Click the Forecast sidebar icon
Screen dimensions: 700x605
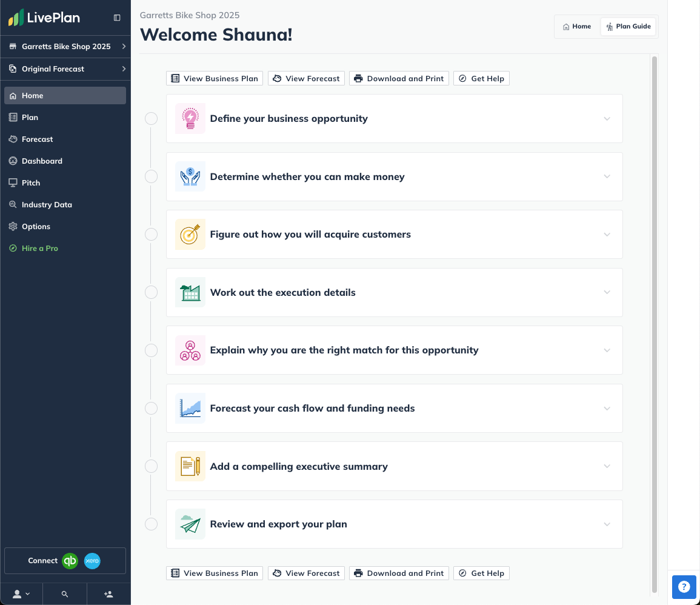(13, 139)
